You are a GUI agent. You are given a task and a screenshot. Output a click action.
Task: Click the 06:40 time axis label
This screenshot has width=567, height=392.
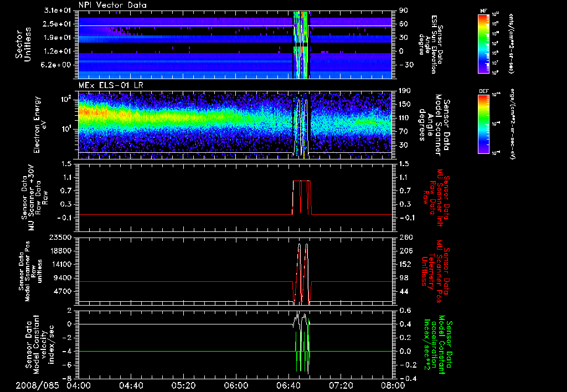point(288,385)
